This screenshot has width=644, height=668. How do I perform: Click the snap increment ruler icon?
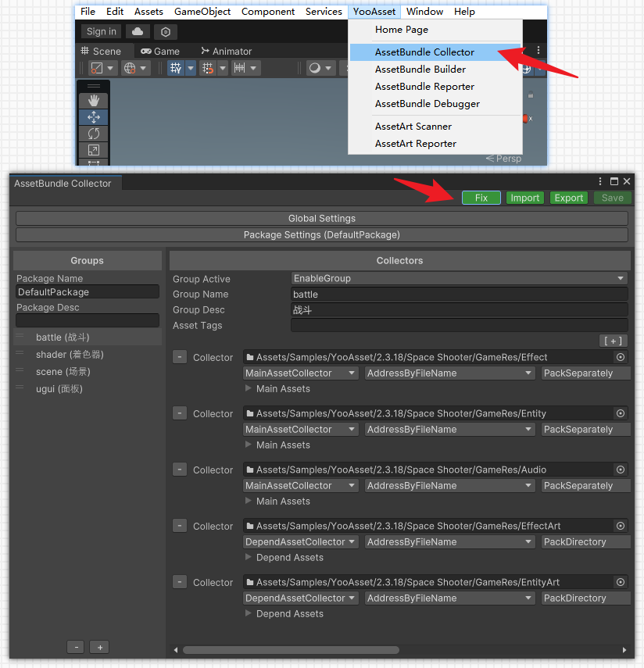tap(239, 68)
